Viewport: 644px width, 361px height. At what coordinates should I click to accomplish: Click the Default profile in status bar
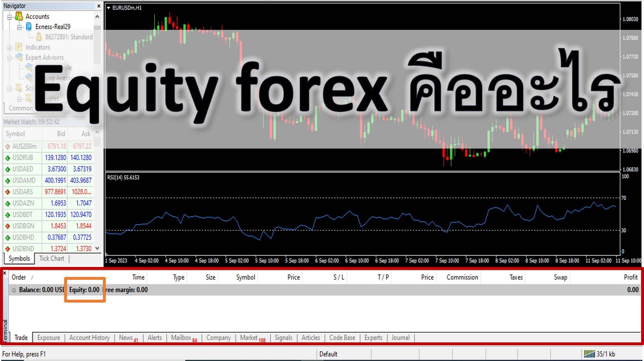click(x=328, y=354)
